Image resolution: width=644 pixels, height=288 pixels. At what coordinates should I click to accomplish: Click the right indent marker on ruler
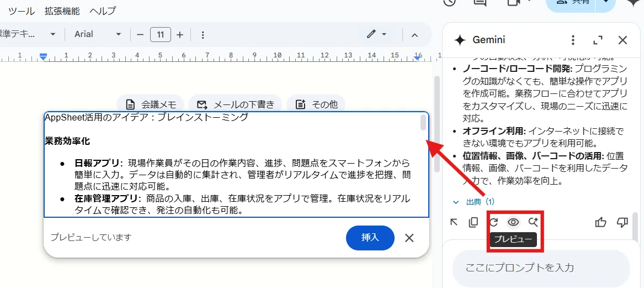[x=418, y=57]
